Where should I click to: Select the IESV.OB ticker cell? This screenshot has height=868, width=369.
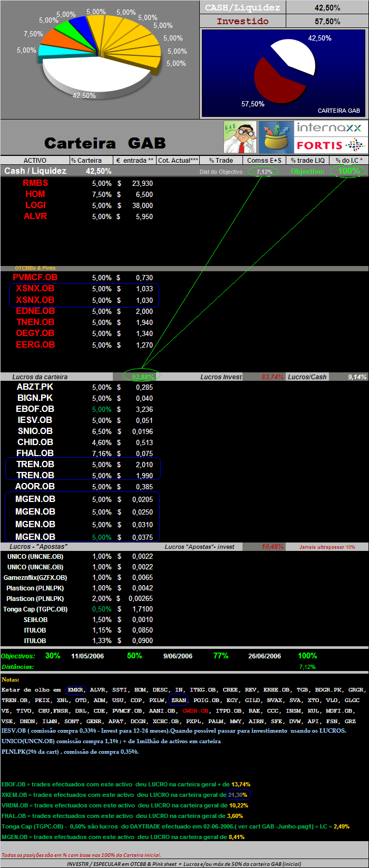pos(35,420)
